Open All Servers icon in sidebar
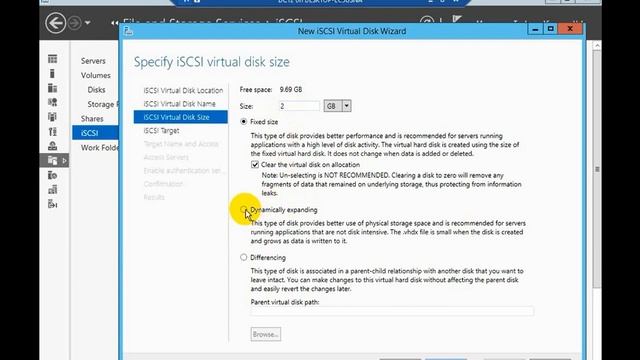640x360 pixels. (52, 88)
